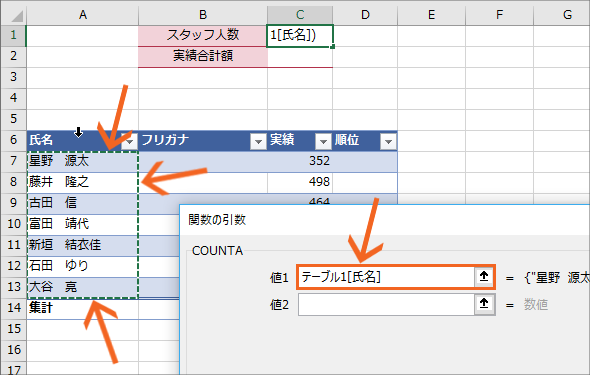590x375 pixels.
Task: Select column G header
Action: click(562, 15)
